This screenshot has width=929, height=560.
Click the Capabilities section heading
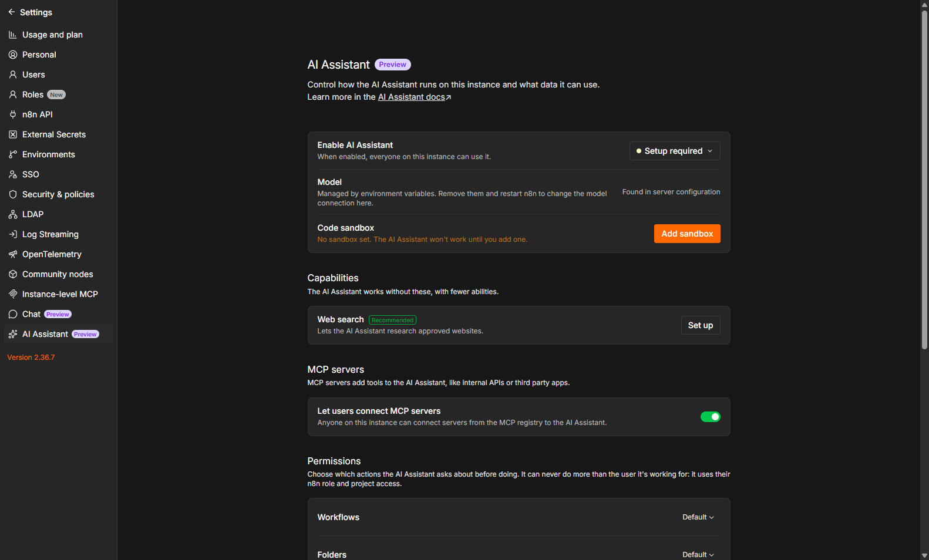pos(333,278)
